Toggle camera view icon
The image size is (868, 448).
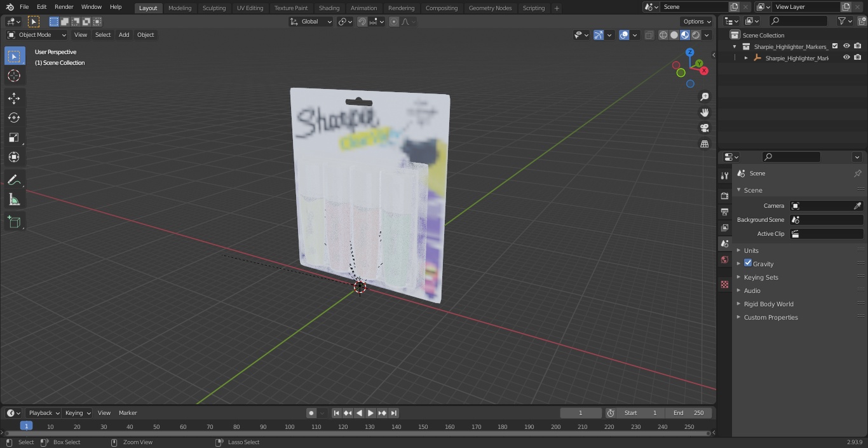click(x=704, y=128)
